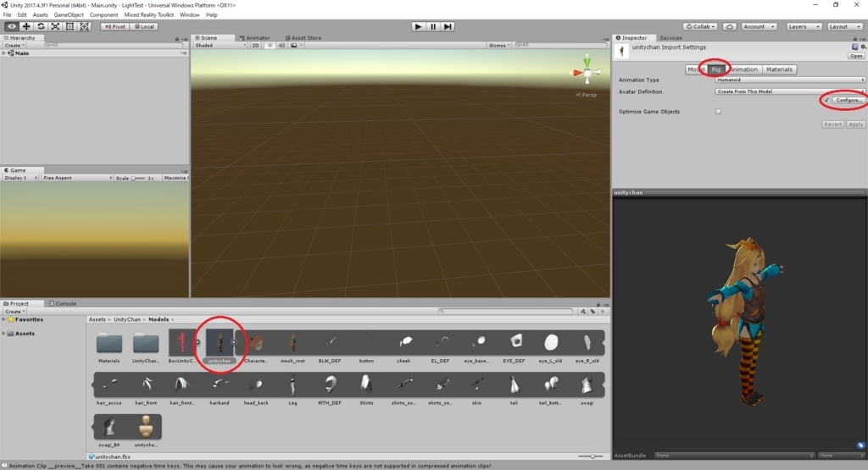
Task: Open the Cloud services icon
Action: 730,26
